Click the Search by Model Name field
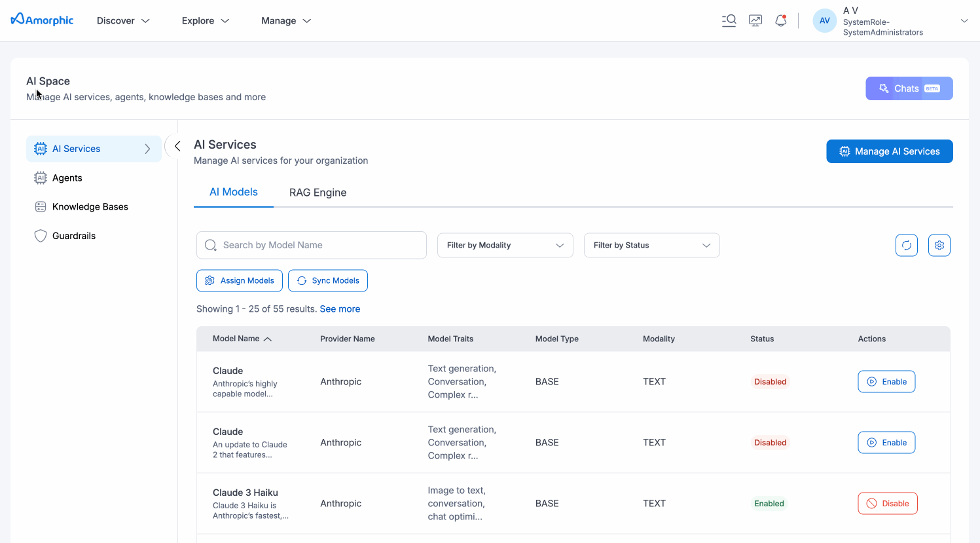Viewport: 980px width, 543px height. click(x=312, y=245)
